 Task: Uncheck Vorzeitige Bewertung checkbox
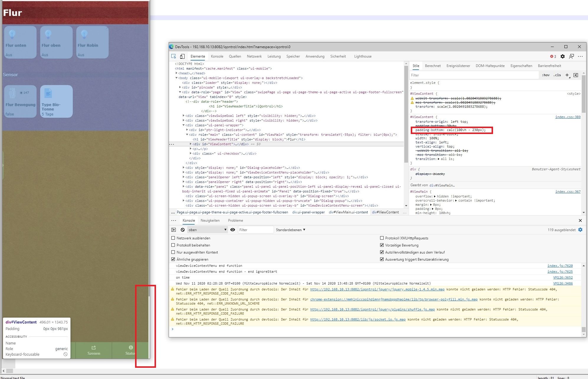coord(382,245)
